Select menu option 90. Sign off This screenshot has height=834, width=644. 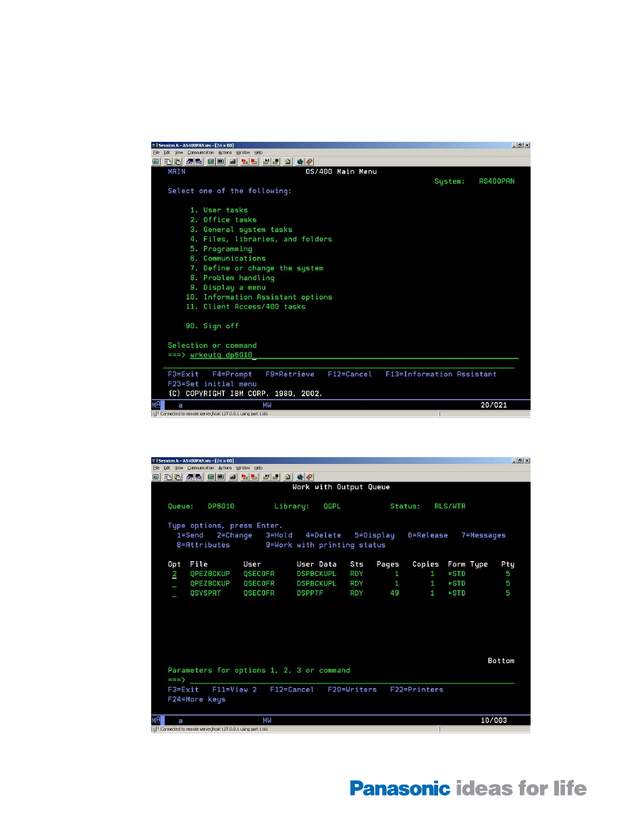click(x=212, y=326)
